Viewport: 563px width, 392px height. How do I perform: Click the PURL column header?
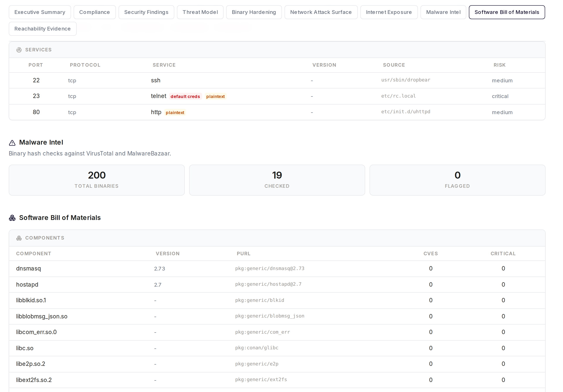(x=244, y=254)
